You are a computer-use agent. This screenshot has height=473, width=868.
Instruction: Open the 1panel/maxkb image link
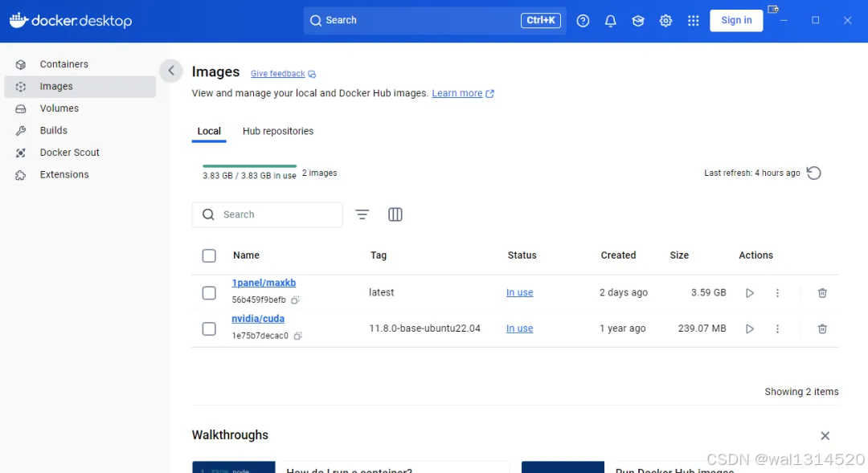click(264, 283)
